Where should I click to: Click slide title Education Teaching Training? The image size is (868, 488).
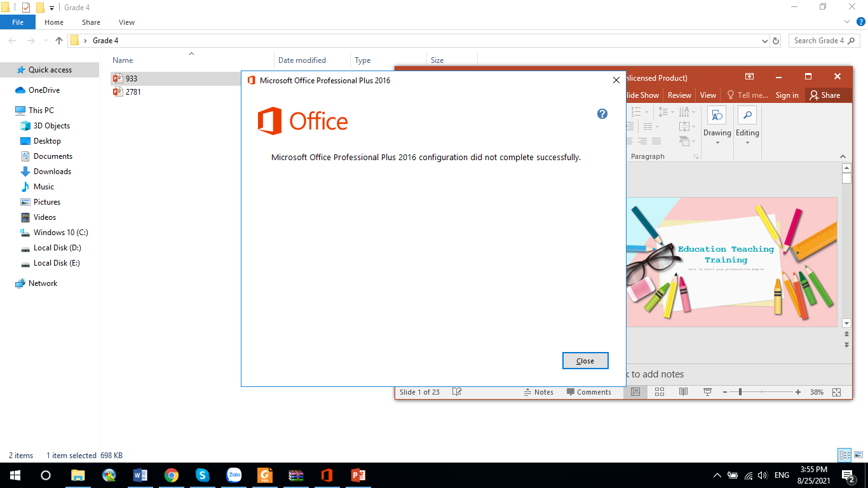(726, 254)
